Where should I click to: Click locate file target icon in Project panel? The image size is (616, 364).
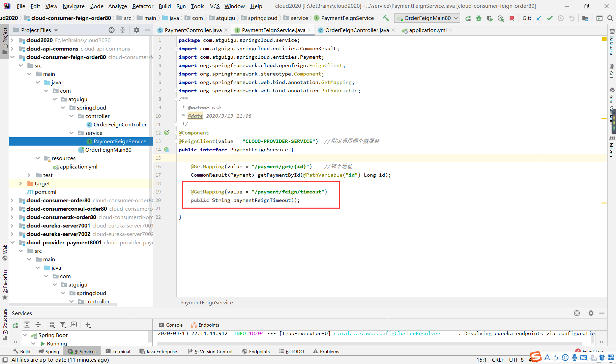click(x=112, y=30)
